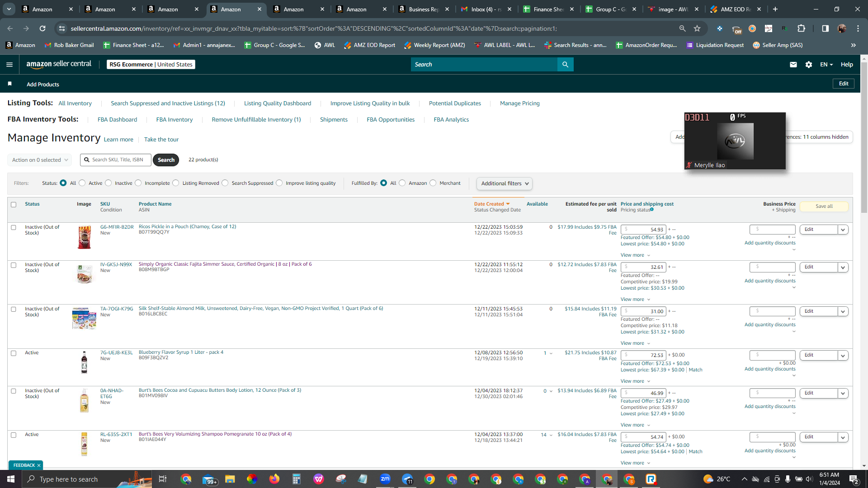Expand View more for Ricos Pickle pricing

(x=635, y=255)
